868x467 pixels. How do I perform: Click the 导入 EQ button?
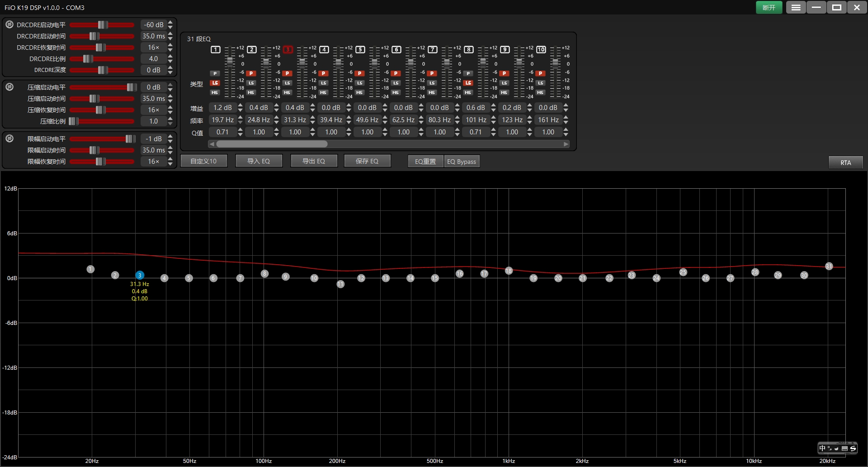click(x=259, y=161)
